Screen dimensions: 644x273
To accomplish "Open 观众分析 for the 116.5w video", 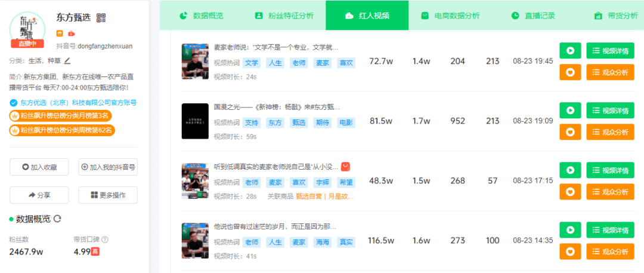I will coord(610,251).
